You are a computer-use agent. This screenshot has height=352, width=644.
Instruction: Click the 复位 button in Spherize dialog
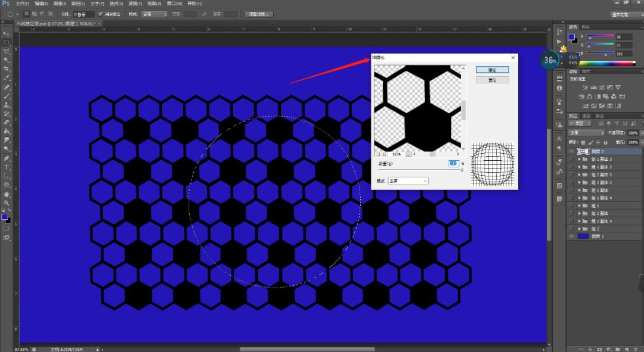pos(492,80)
